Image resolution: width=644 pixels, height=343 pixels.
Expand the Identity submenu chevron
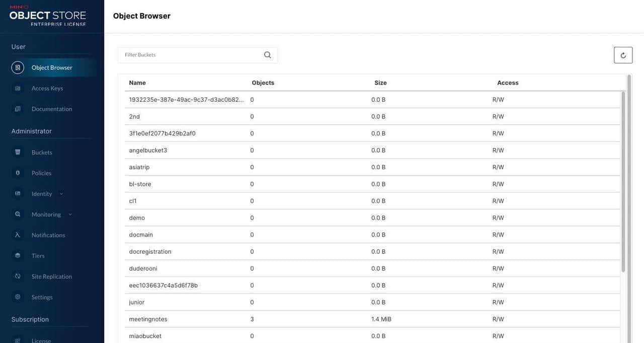[x=61, y=194]
